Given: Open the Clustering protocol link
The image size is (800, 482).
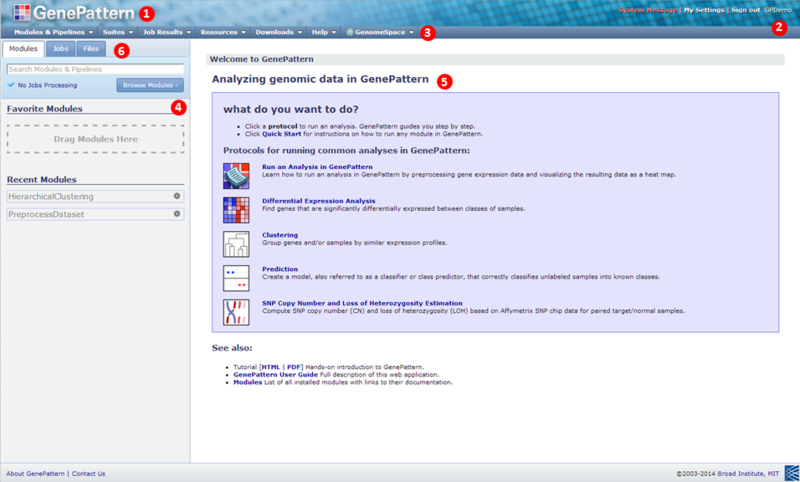Looking at the screenshot, I should click(x=280, y=235).
